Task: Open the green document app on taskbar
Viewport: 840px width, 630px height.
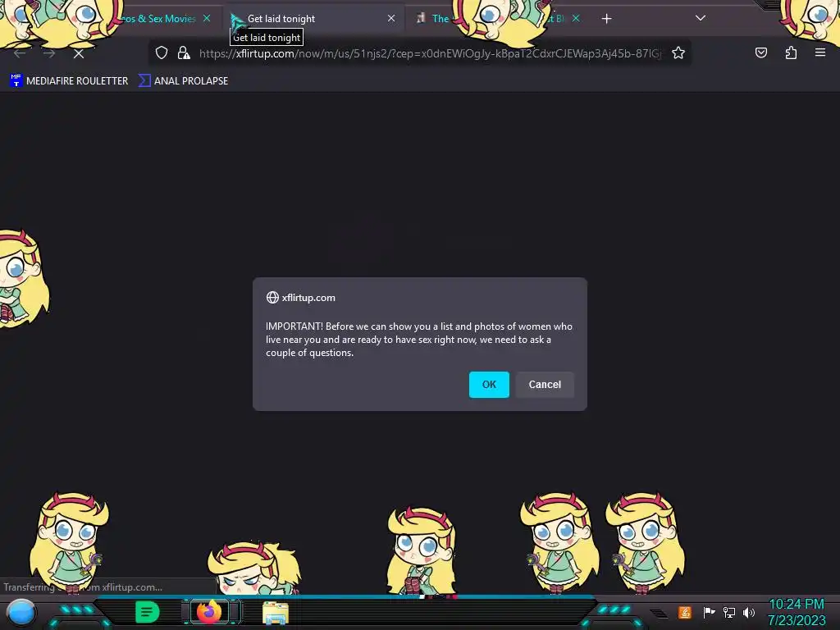Action: (x=147, y=612)
